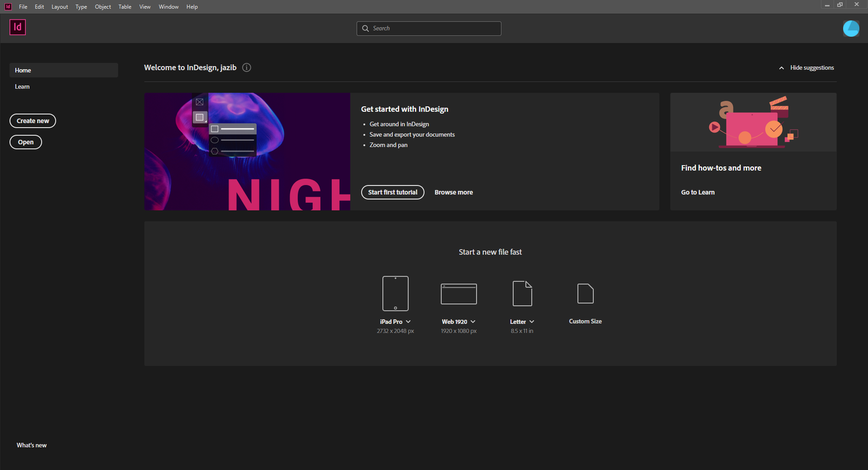This screenshot has width=868, height=470.
Task: Follow the Browse more link
Action: [x=454, y=192]
